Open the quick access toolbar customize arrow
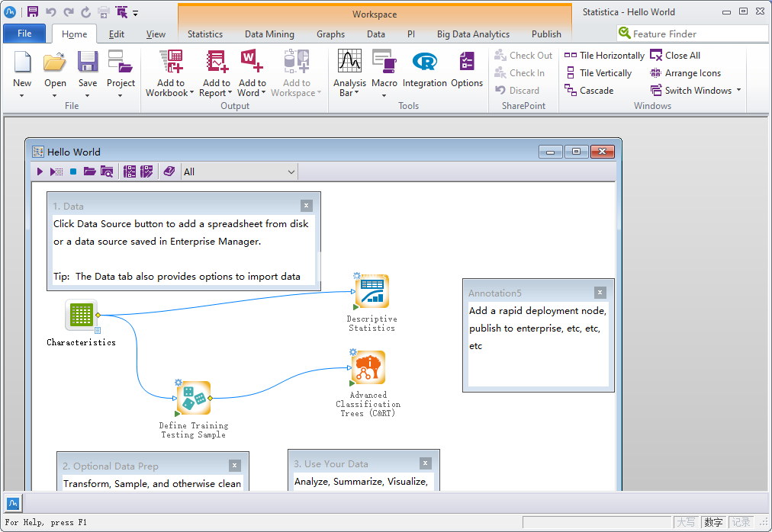 pyautogui.click(x=135, y=13)
